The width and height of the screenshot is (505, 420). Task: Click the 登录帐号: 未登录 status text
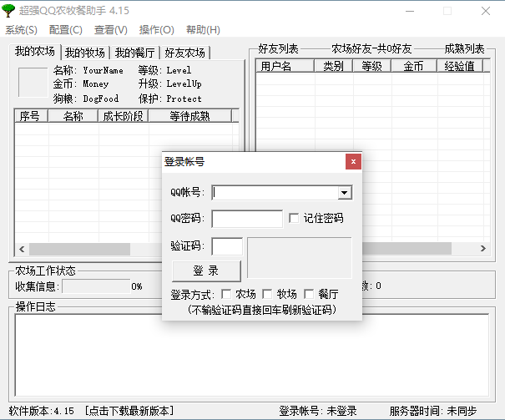pyautogui.click(x=318, y=411)
